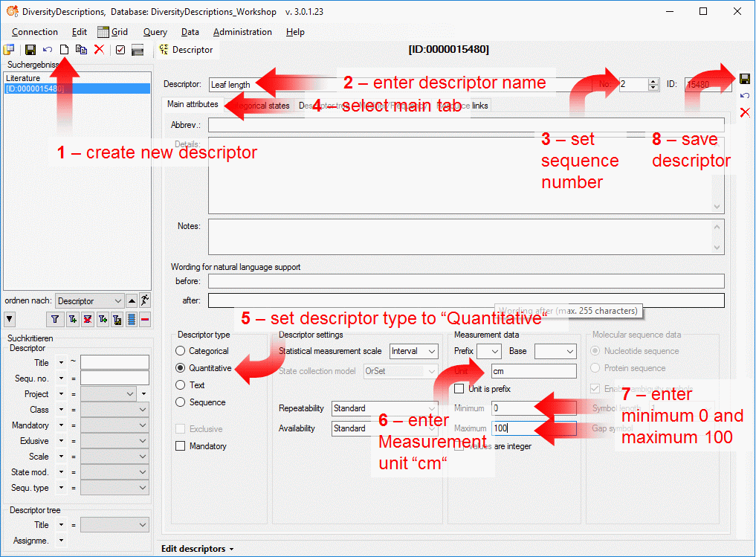Create a new descriptor with blank page icon
The image size is (756, 557).
(x=64, y=50)
